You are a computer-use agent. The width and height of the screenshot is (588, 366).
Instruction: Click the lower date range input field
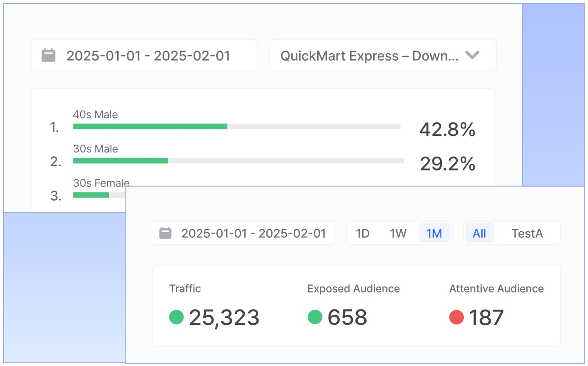click(253, 233)
